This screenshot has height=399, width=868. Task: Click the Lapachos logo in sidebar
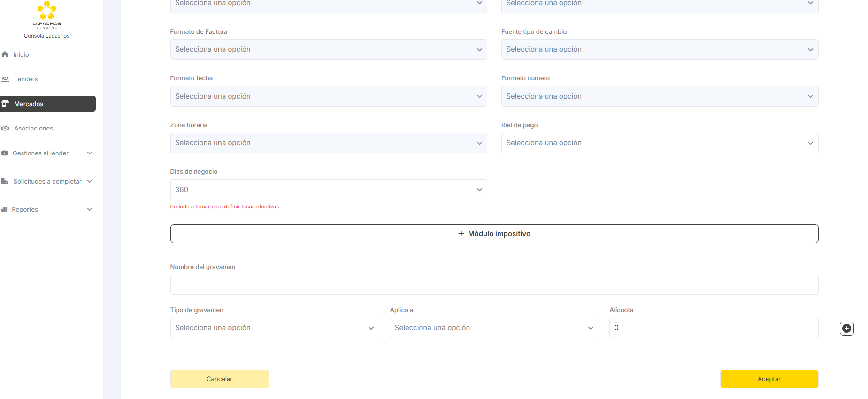[46, 15]
